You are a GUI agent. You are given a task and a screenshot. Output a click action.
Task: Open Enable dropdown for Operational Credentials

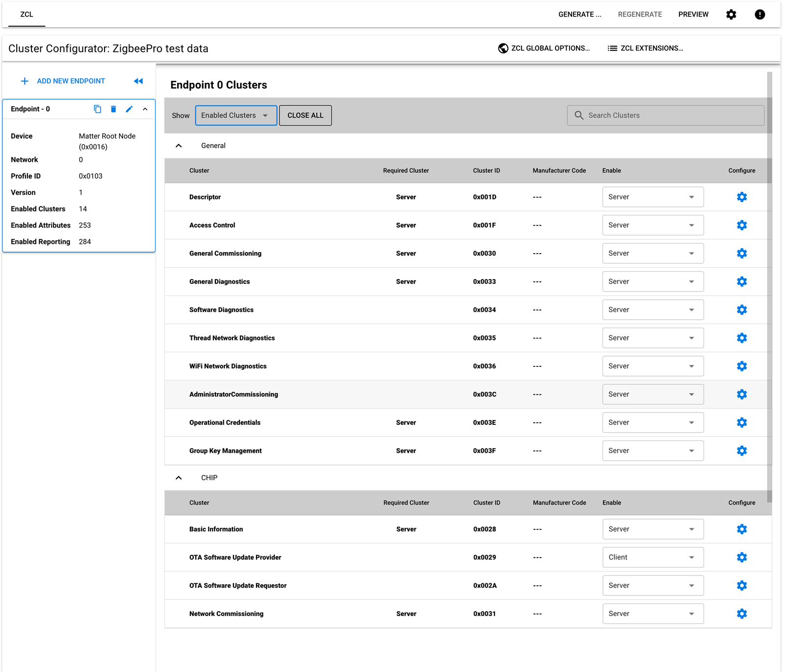653,422
